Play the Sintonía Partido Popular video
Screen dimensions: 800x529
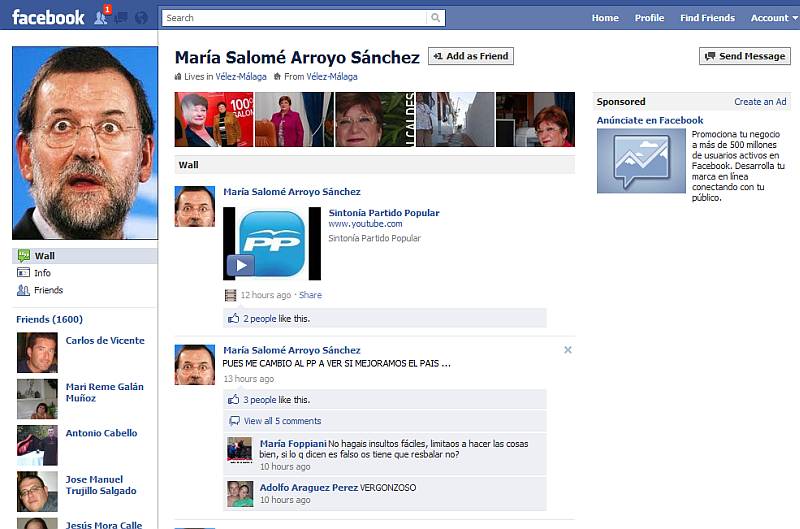coord(240,265)
